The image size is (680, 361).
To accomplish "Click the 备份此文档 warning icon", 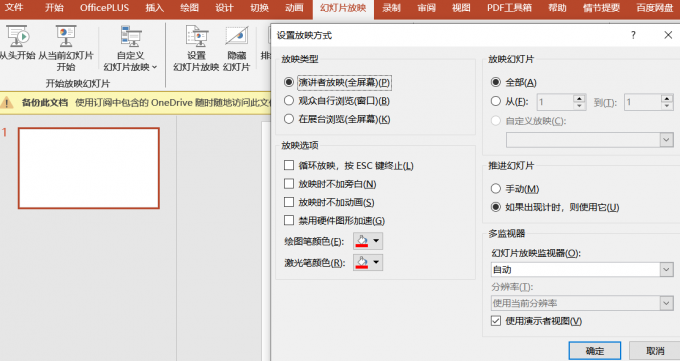I will click(x=7, y=103).
